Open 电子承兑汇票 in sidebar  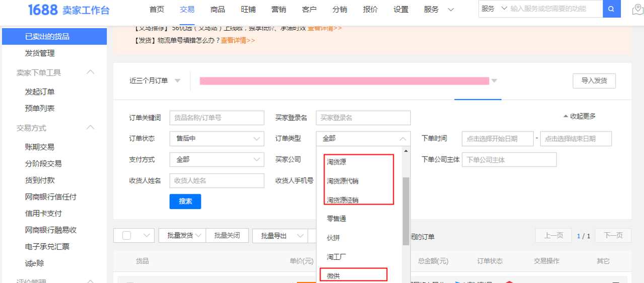47,247
